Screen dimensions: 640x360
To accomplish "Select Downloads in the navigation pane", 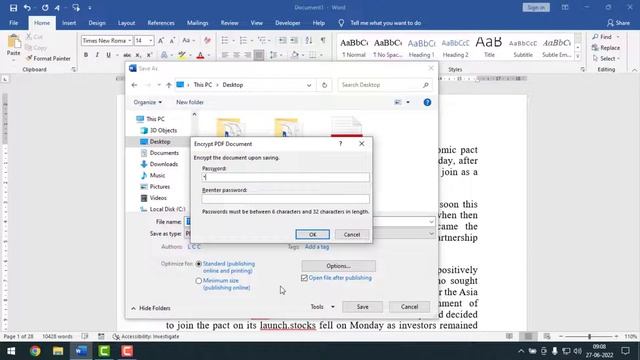I will click(x=164, y=164).
